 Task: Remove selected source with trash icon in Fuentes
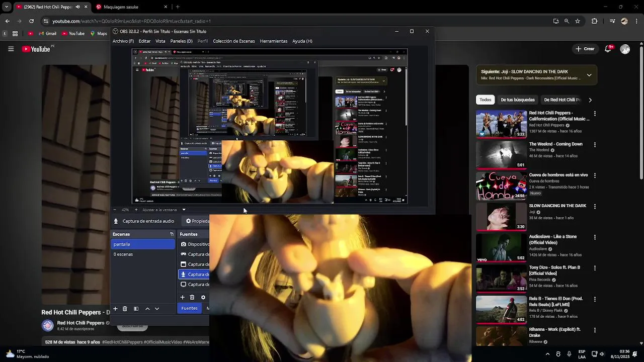pyautogui.click(x=192, y=297)
